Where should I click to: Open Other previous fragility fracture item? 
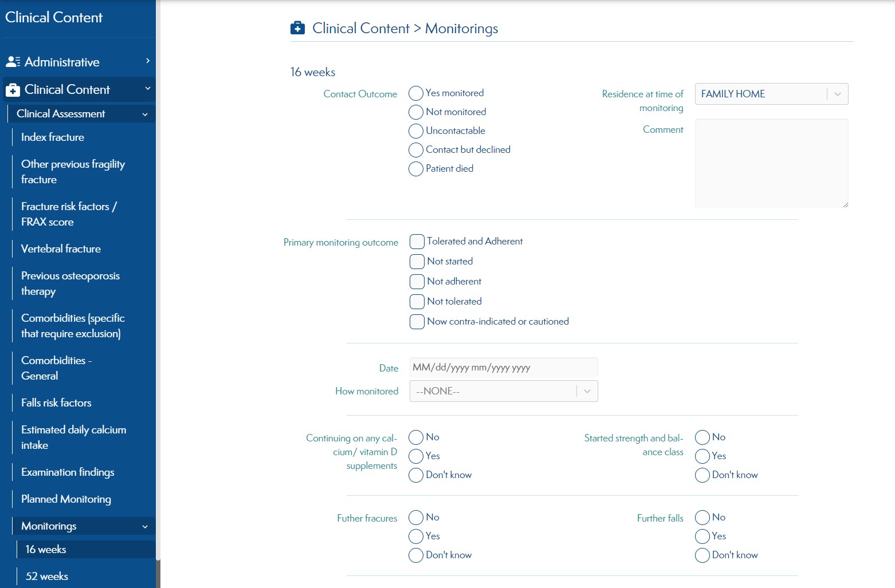tap(84, 172)
